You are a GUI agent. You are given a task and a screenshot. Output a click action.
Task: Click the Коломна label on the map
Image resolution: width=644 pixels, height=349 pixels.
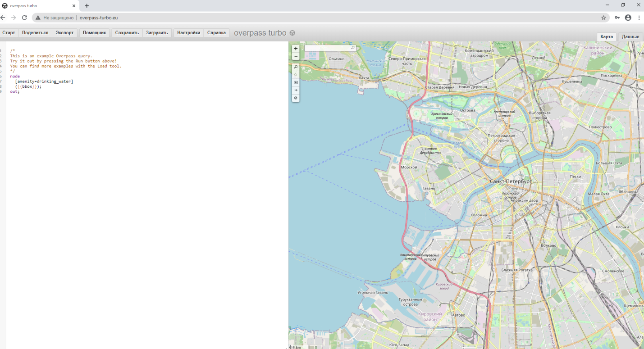pos(479,215)
